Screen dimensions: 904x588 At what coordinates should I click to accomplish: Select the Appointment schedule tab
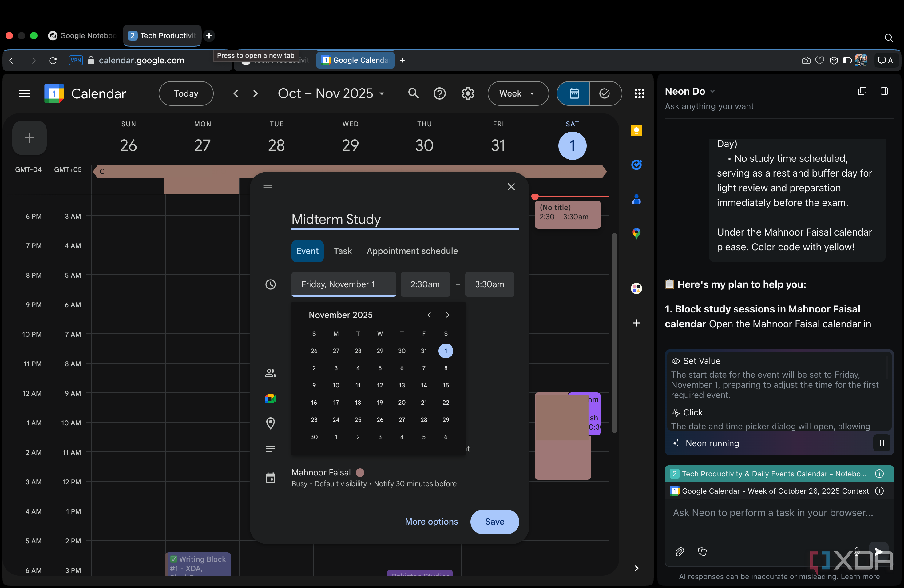[412, 251]
